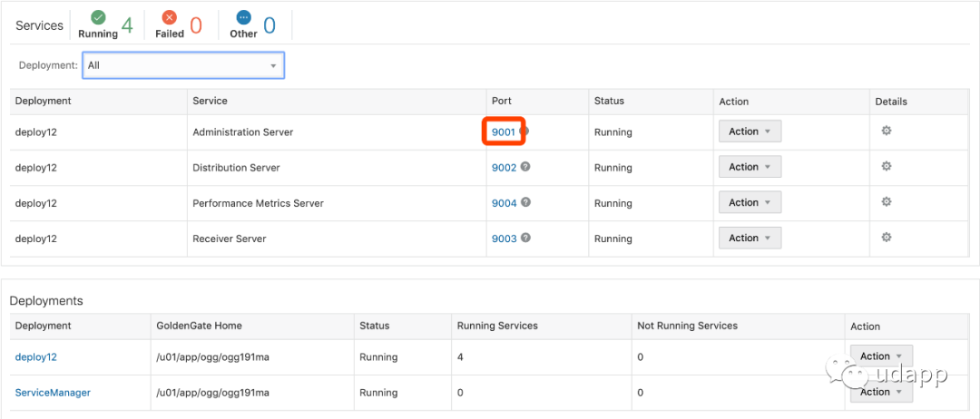The width and height of the screenshot is (980, 419).
Task: Open details gear for Administration Server
Action: [x=886, y=132]
